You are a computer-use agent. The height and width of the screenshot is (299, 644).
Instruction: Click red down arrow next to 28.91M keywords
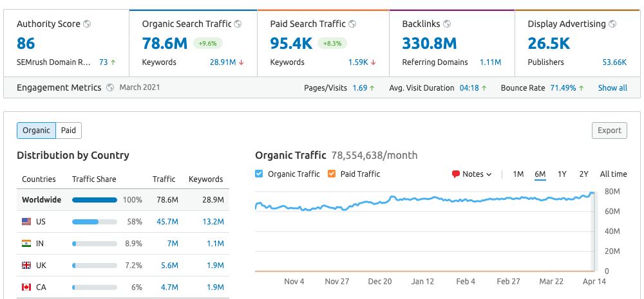[x=241, y=62]
